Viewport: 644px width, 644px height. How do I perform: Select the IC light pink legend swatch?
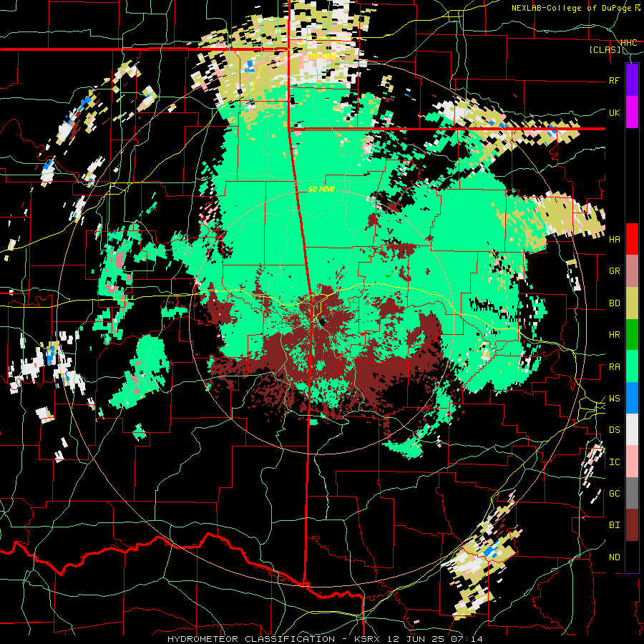click(632, 462)
